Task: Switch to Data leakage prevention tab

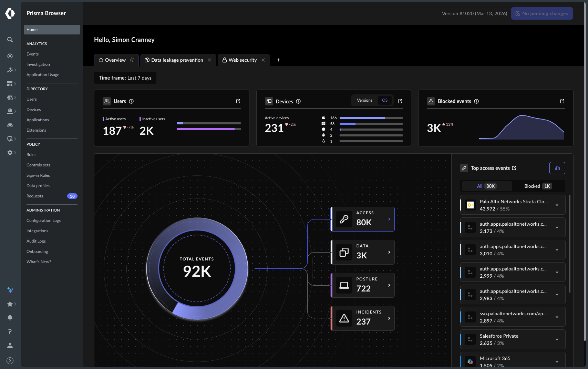Action: tap(177, 60)
